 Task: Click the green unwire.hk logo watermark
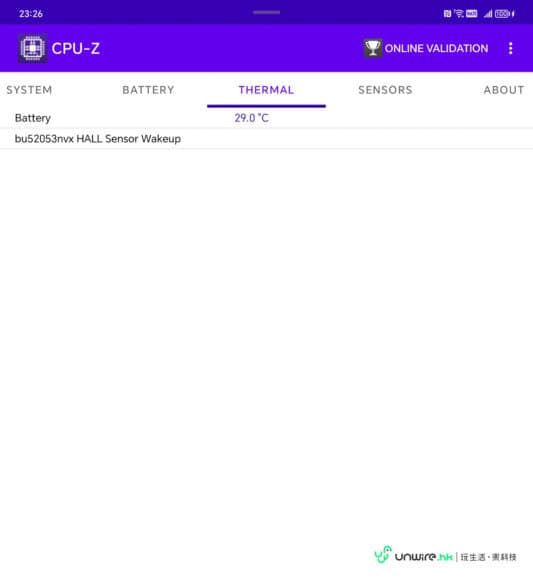click(x=445, y=554)
